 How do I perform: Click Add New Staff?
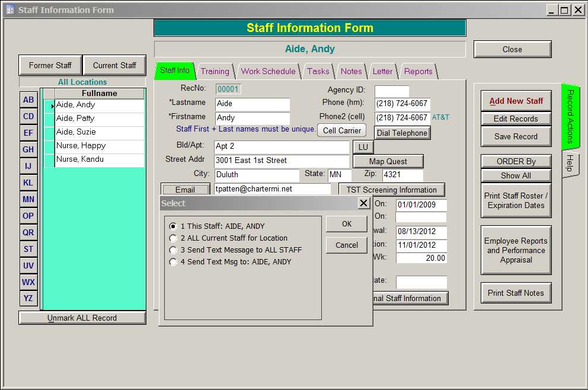click(516, 101)
